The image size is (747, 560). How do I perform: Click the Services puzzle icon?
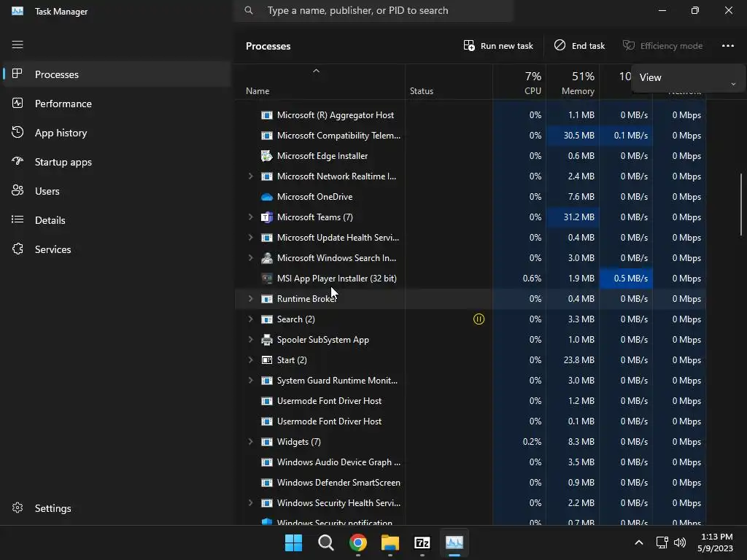coord(18,249)
